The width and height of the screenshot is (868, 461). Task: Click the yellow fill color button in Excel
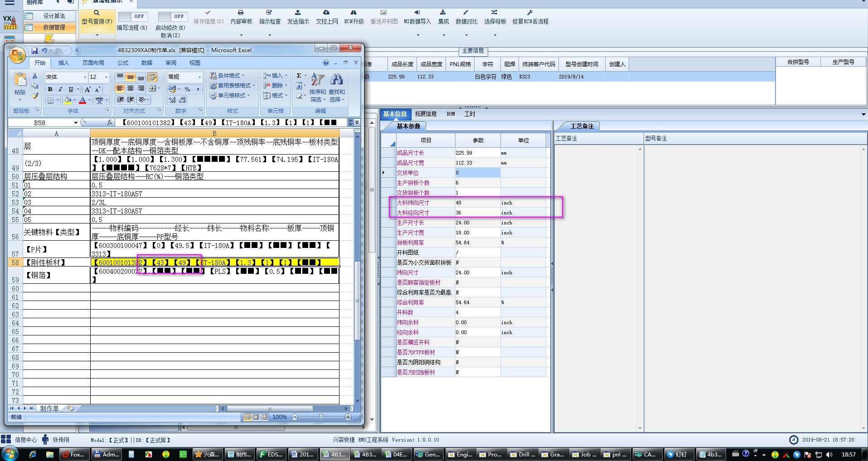(68, 100)
